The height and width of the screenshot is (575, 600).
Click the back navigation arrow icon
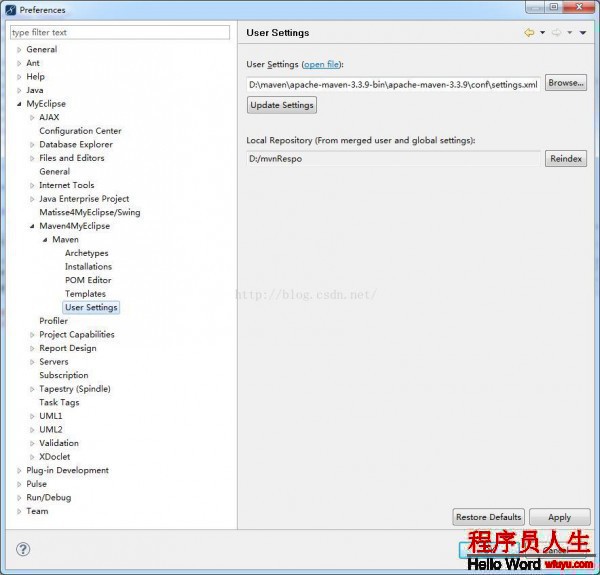click(x=529, y=33)
